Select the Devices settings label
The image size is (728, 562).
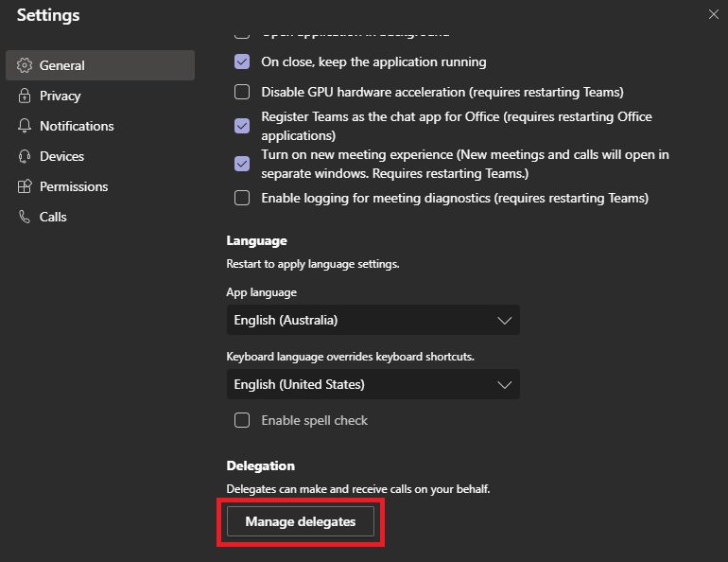(x=61, y=156)
